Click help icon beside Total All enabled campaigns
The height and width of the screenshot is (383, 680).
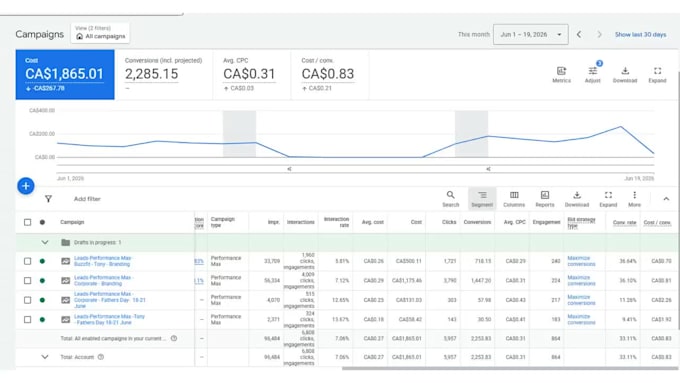pyautogui.click(x=174, y=338)
